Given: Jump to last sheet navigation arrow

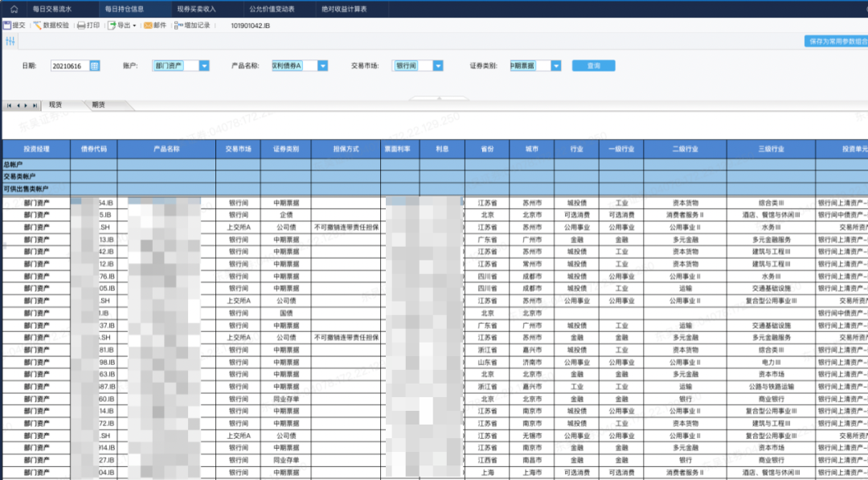Looking at the screenshot, I should pyautogui.click(x=35, y=105).
